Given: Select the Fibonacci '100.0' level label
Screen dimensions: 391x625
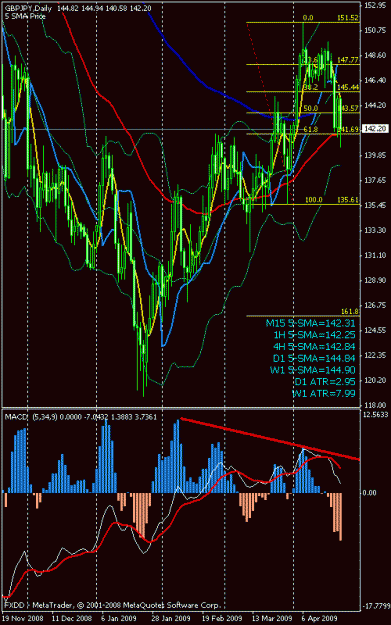Looking at the screenshot, I should [x=314, y=199].
